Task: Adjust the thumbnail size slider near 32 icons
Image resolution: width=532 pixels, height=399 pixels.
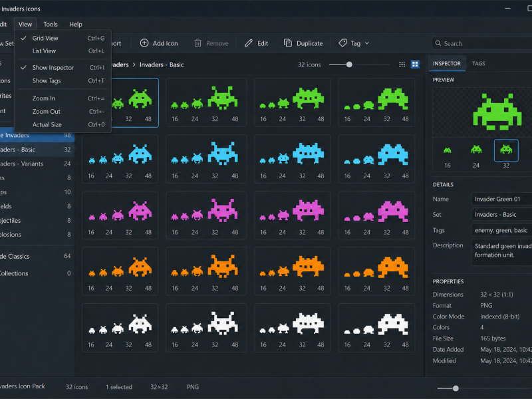Action: 349,65
